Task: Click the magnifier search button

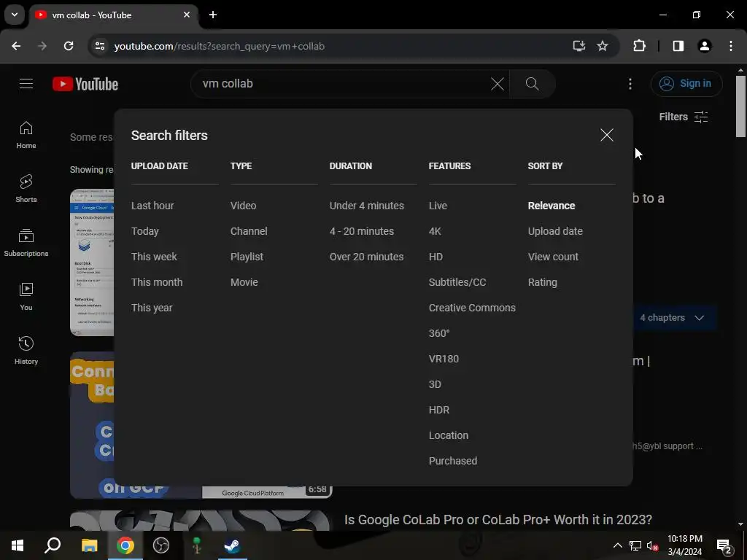Action: 532,84
